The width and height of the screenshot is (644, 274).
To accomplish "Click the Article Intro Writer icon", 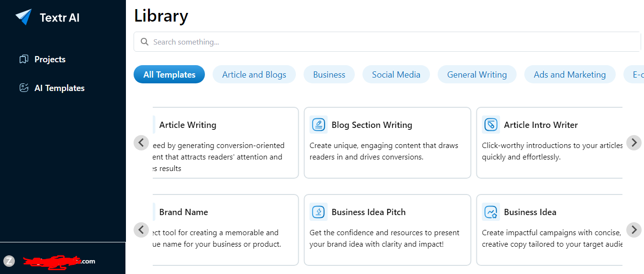I will click(x=491, y=125).
